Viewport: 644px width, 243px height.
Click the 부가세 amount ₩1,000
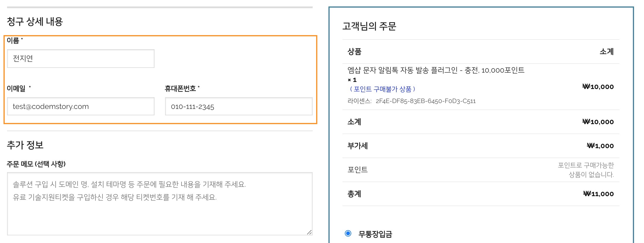click(600, 146)
